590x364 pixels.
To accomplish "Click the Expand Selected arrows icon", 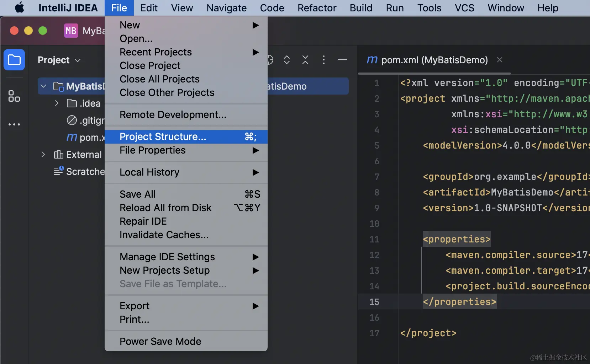I will [287, 60].
